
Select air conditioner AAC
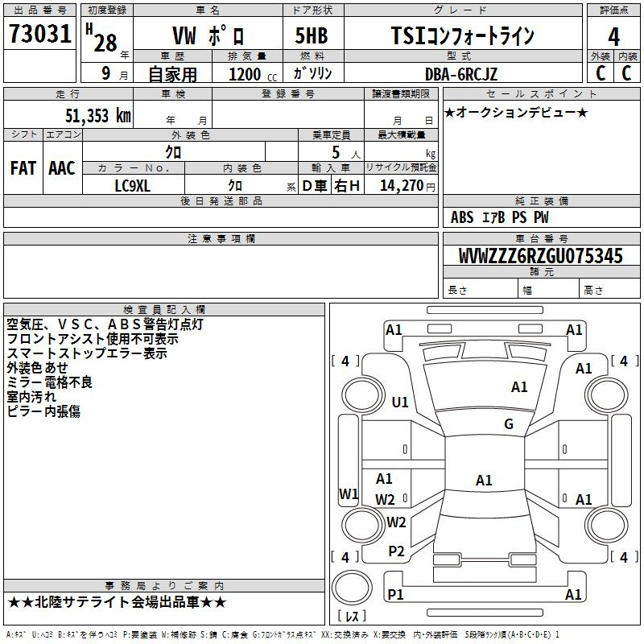(x=62, y=168)
